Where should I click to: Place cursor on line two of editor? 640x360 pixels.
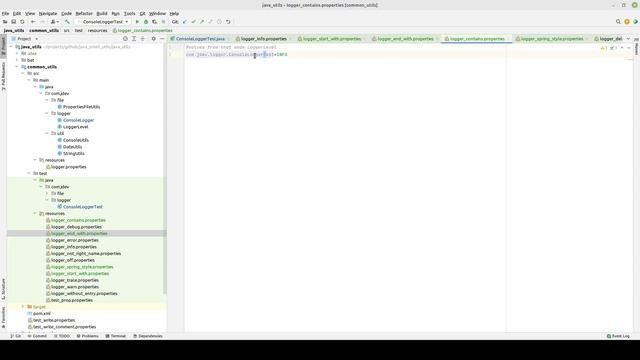(x=408, y=54)
